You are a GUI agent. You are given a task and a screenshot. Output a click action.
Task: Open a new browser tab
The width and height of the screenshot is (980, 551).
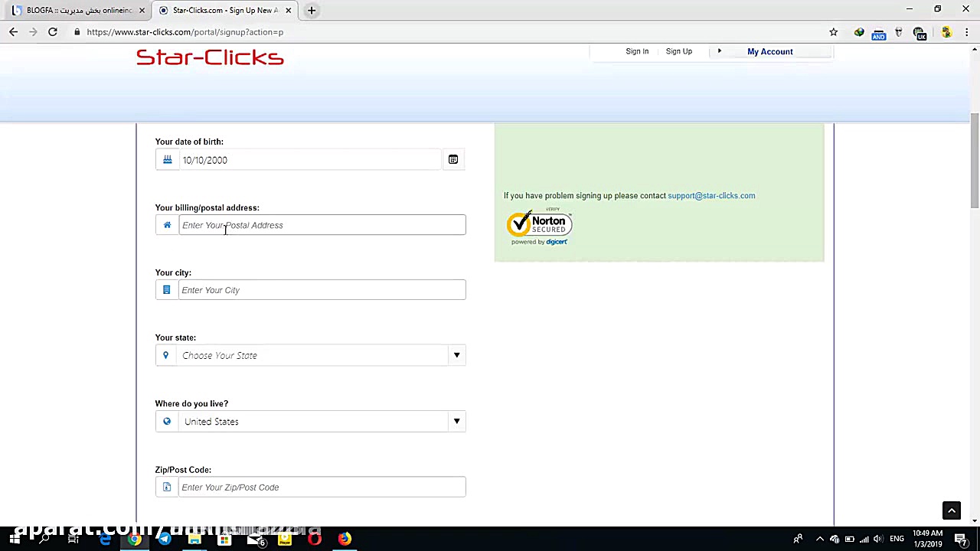coord(312,10)
